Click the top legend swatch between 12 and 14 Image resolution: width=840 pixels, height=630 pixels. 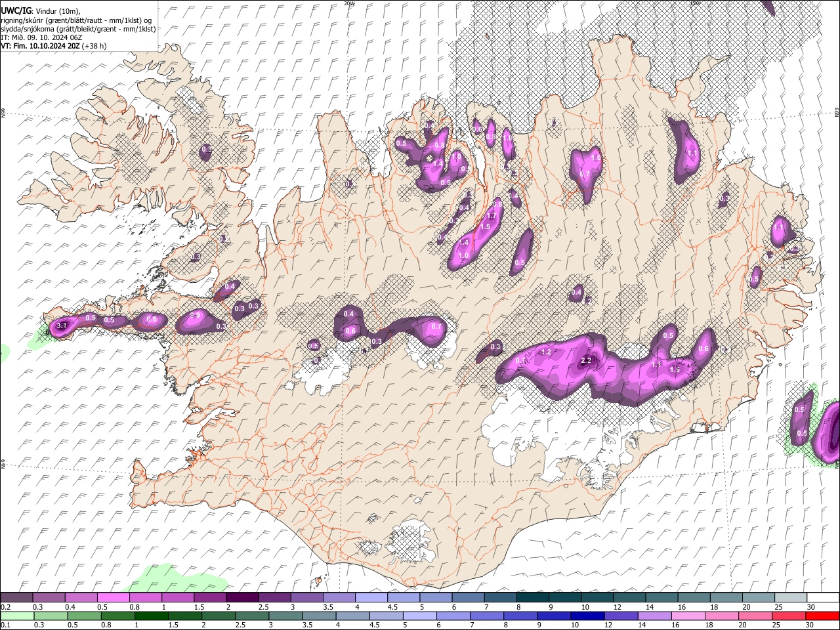[x=629, y=598]
